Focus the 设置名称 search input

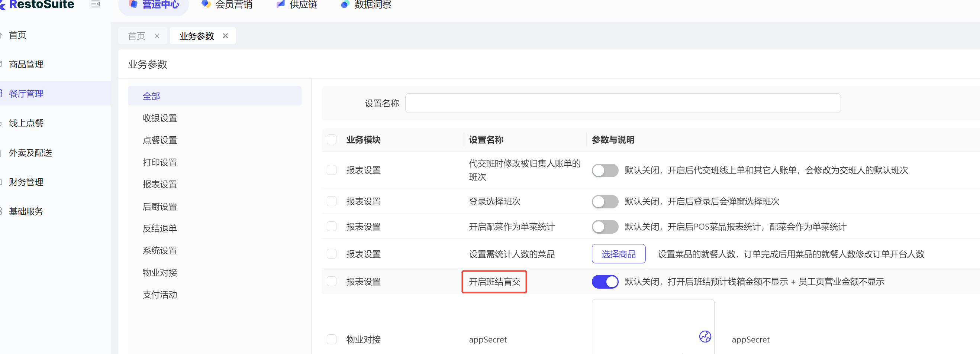pyautogui.click(x=622, y=103)
